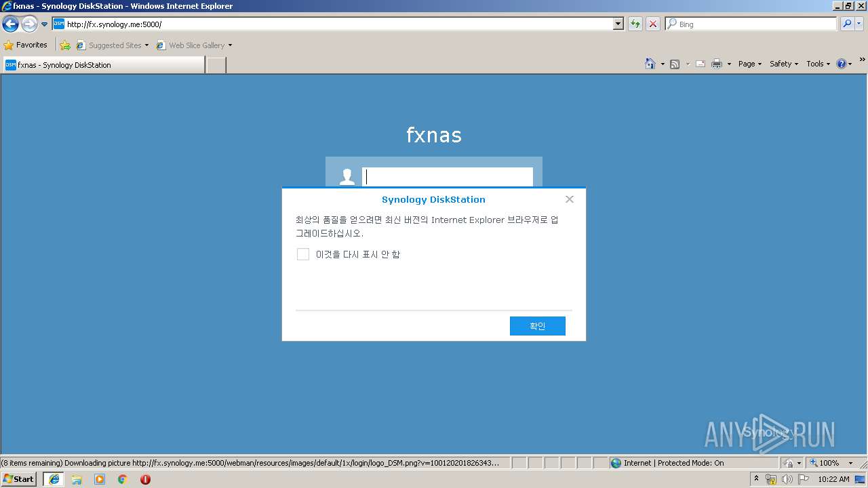Click the red Opera-style taskbar icon
This screenshot has height=488, width=868.
(x=145, y=479)
